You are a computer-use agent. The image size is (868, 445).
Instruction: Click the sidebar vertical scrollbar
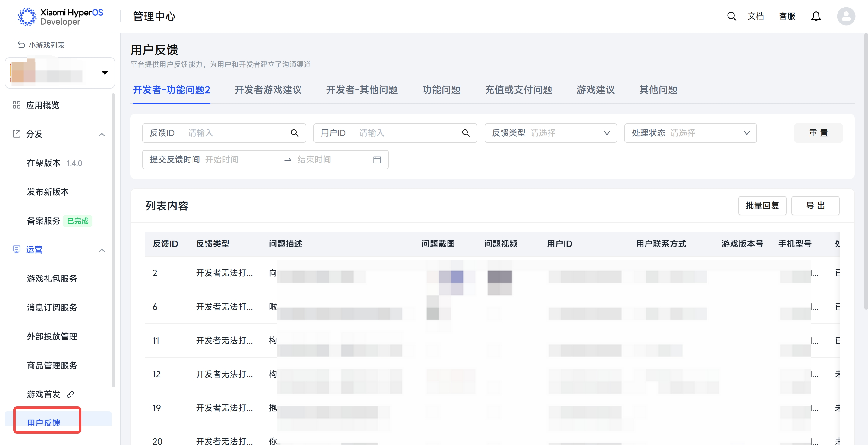113,241
